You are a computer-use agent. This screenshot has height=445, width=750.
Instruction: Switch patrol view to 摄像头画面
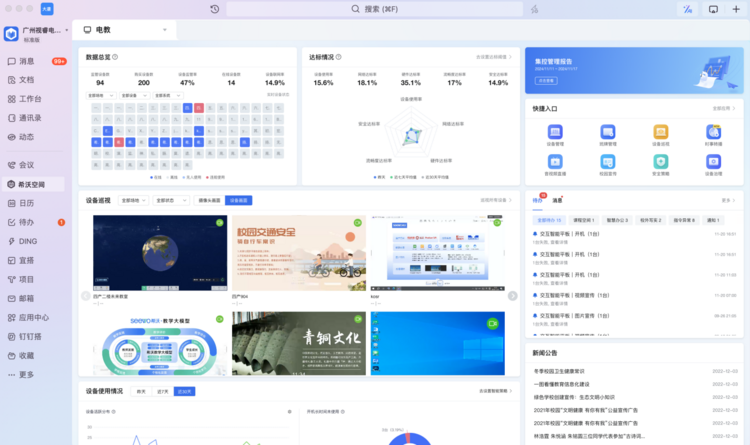(x=209, y=200)
